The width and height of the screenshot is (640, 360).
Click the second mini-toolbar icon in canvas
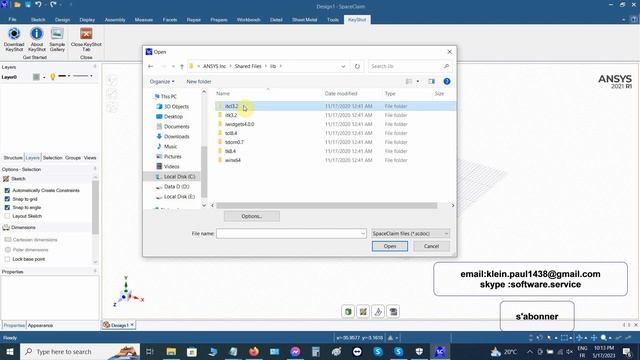(363, 312)
